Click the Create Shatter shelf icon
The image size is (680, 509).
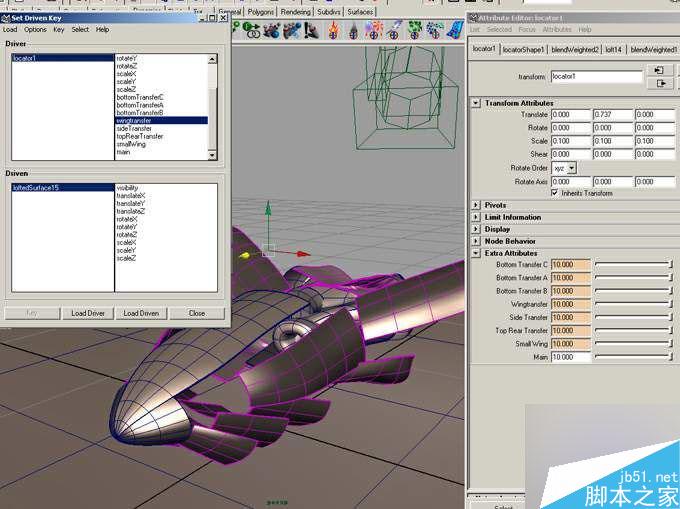[414, 31]
